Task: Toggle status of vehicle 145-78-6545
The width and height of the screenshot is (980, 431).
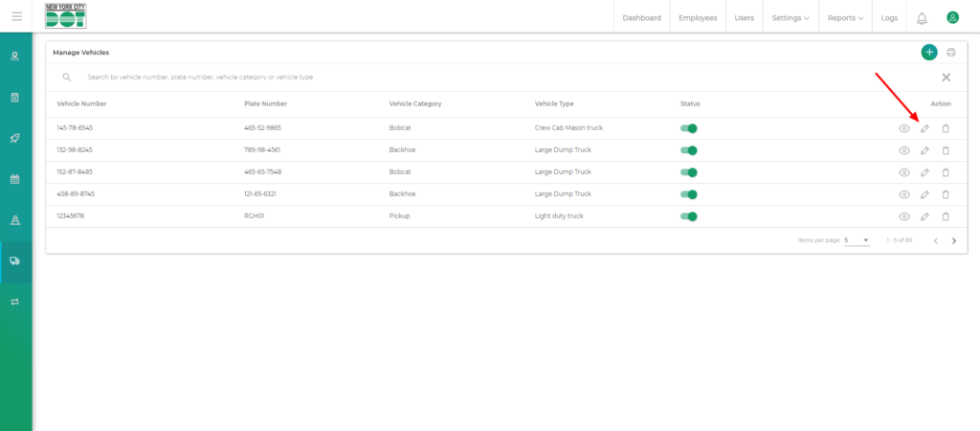Action: click(689, 128)
